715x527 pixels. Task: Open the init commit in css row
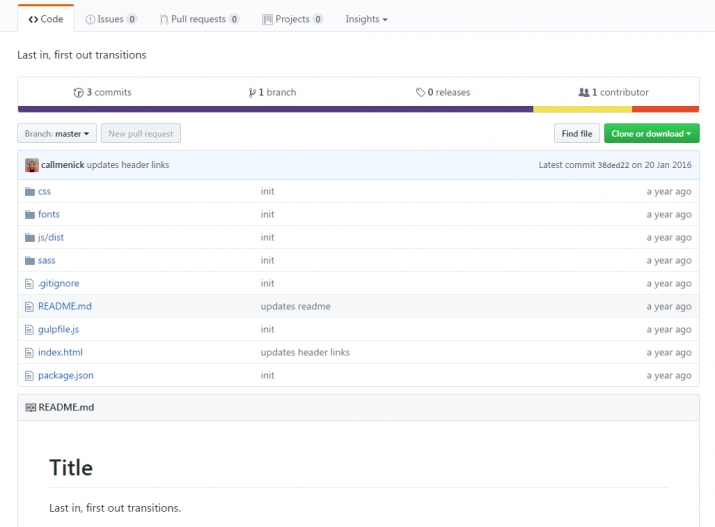coord(268,191)
